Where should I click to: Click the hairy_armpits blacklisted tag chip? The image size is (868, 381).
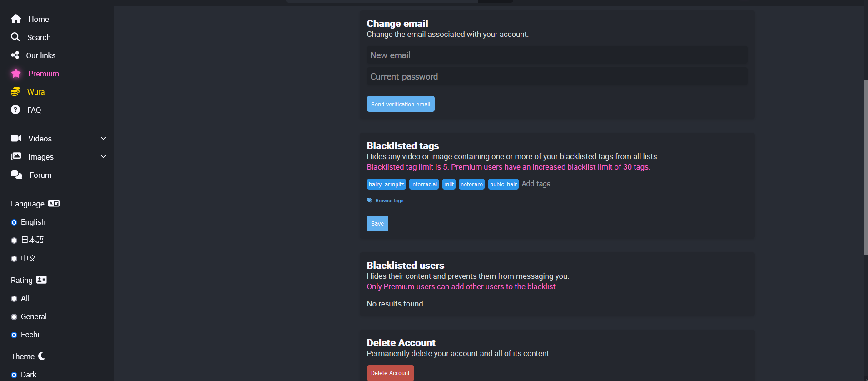(387, 184)
